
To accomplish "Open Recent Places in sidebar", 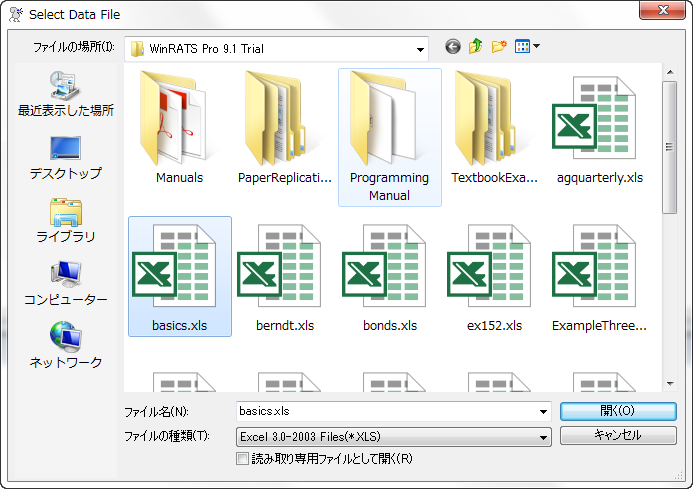I will pyautogui.click(x=66, y=93).
